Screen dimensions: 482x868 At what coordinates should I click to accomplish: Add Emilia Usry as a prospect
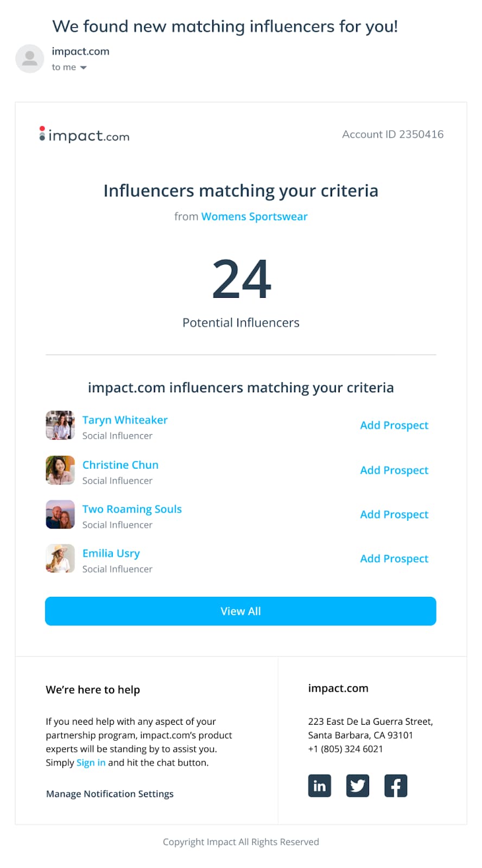click(x=394, y=559)
